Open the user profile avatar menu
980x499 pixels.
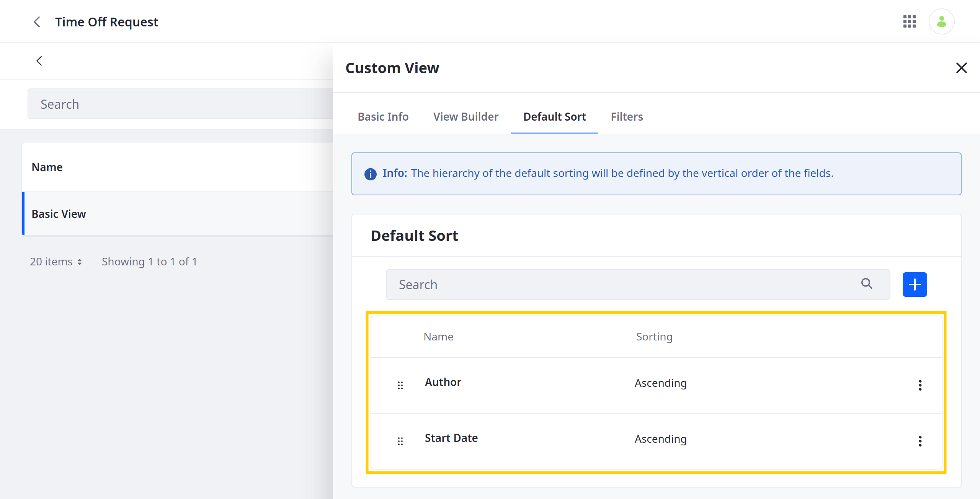(x=941, y=21)
